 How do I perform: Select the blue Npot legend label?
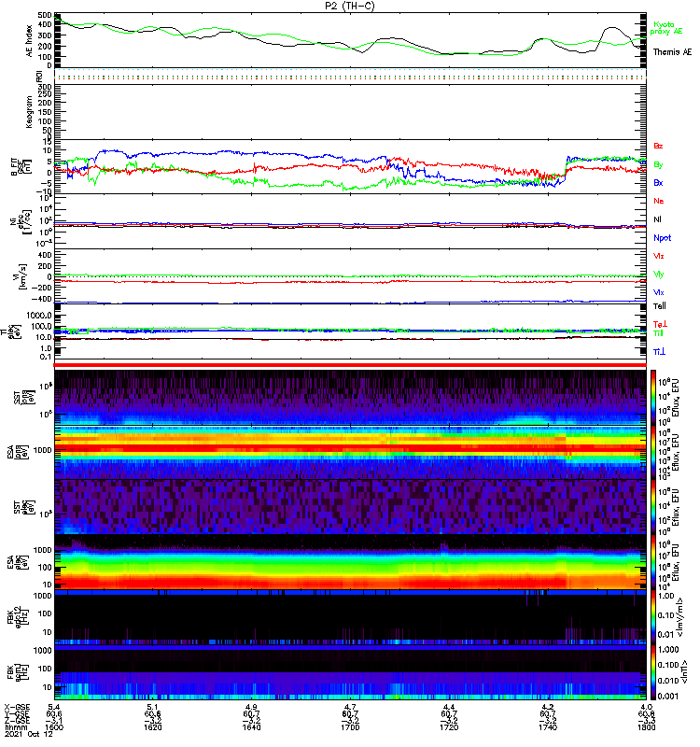[663, 238]
